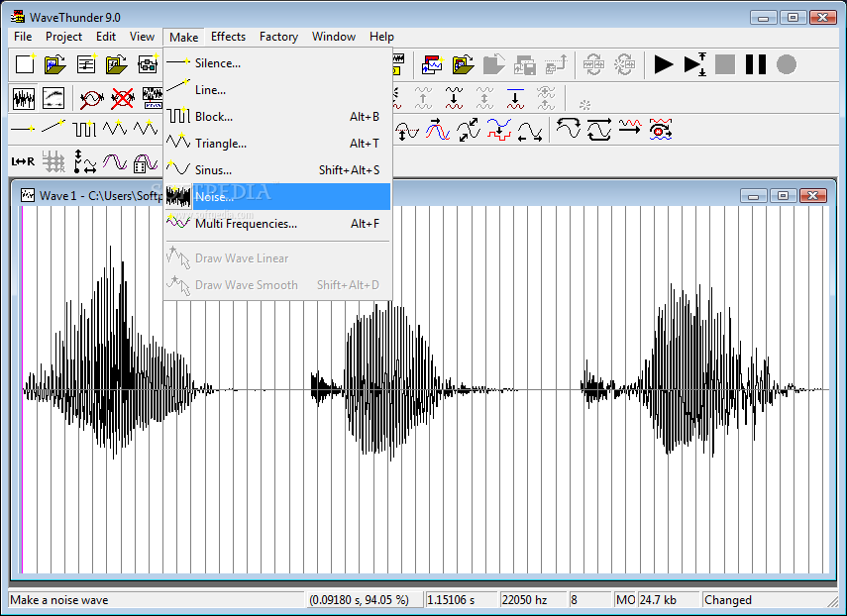Click the Pause button
This screenshot has height=616, width=847.
(756, 64)
